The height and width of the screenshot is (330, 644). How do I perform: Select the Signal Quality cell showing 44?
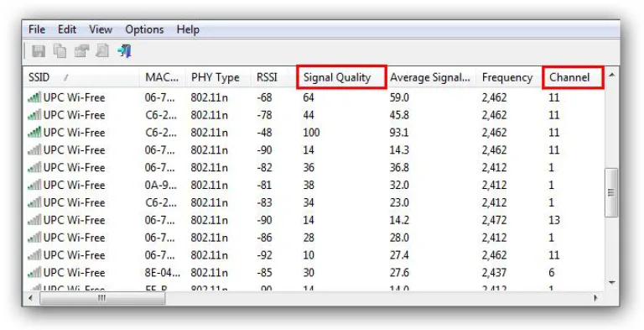pyautogui.click(x=309, y=115)
